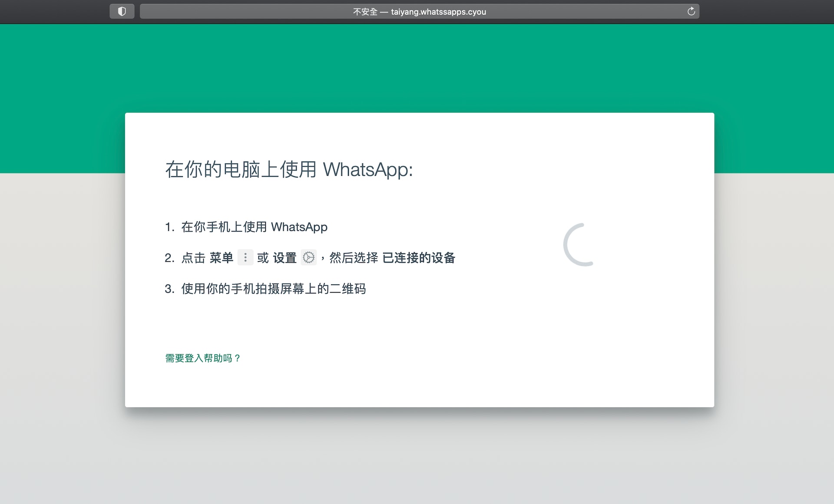Click the privacy shield icon in toolbar

pyautogui.click(x=122, y=12)
